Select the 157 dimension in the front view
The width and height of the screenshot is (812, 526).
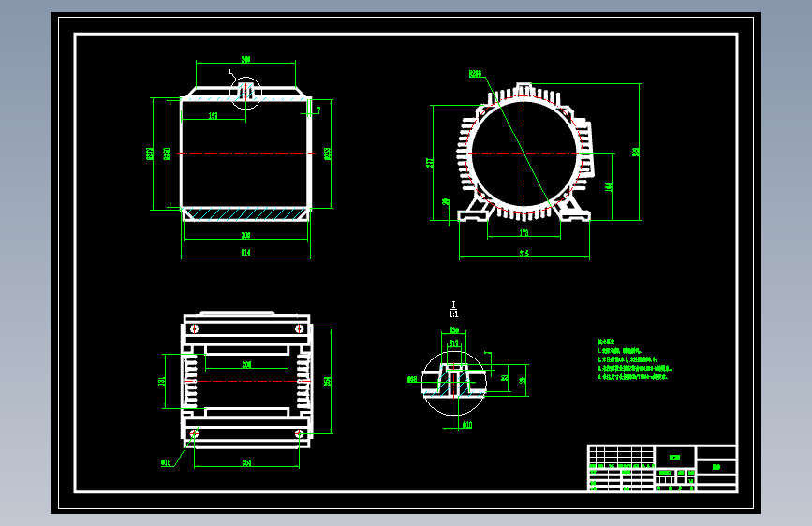tap(213, 116)
